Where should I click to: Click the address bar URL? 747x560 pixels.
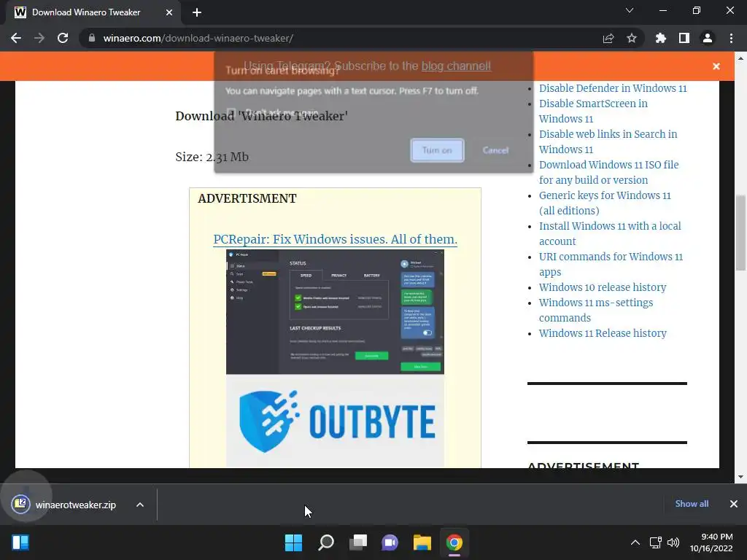click(x=198, y=38)
